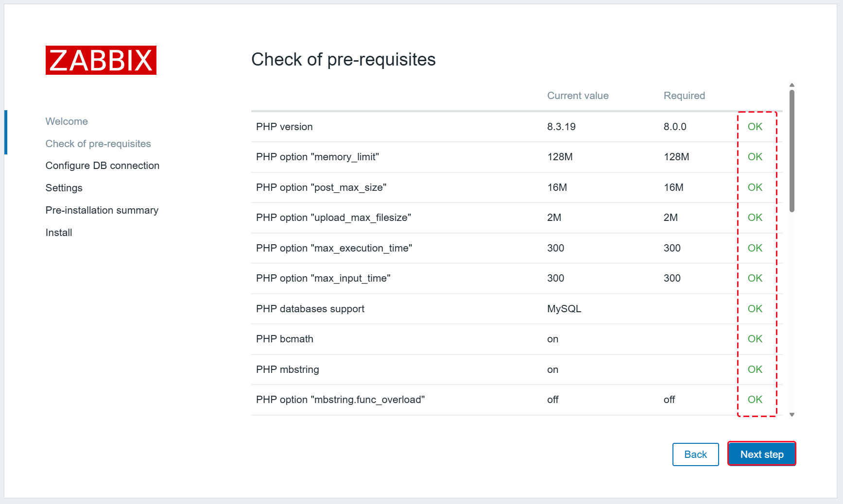Select the Settings step in sidebar

pyautogui.click(x=64, y=188)
